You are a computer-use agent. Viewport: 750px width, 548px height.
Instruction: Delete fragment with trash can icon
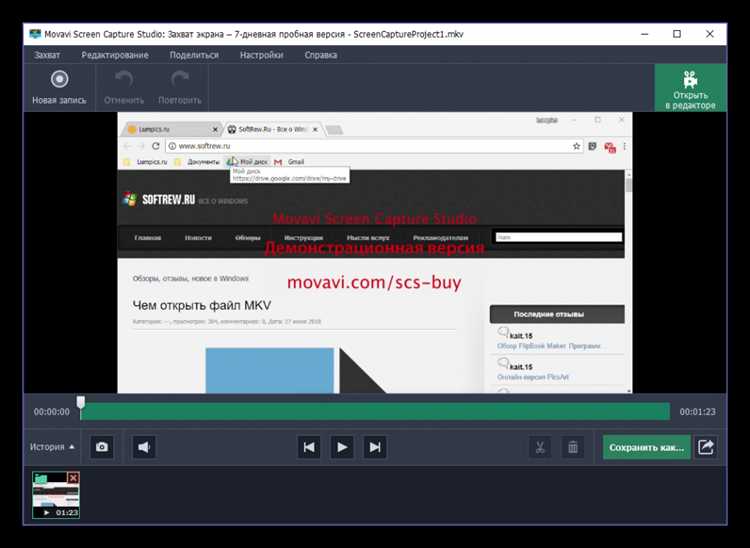[573, 447]
